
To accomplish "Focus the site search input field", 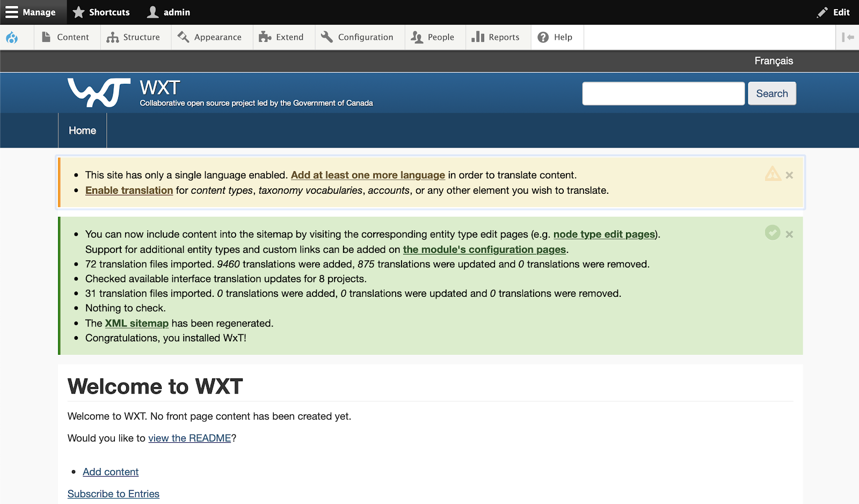I will click(x=664, y=93).
